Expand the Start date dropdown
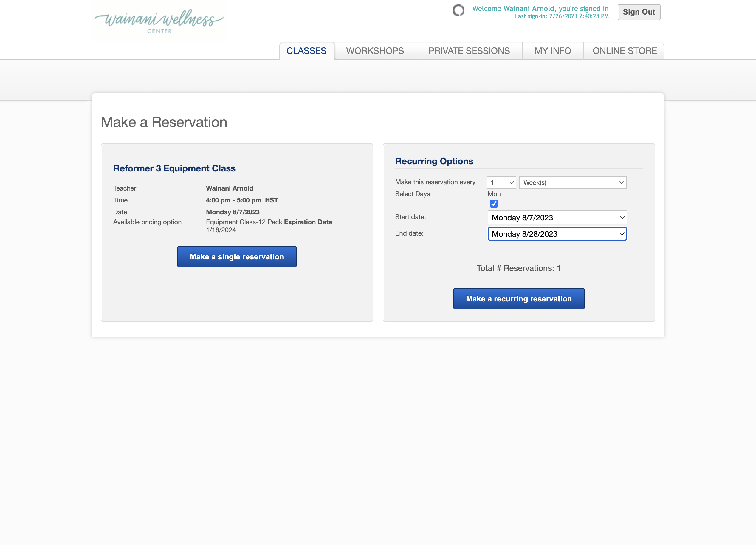The height and width of the screenshot is (545, 756). pyautogui.click(x=557, y=218)
